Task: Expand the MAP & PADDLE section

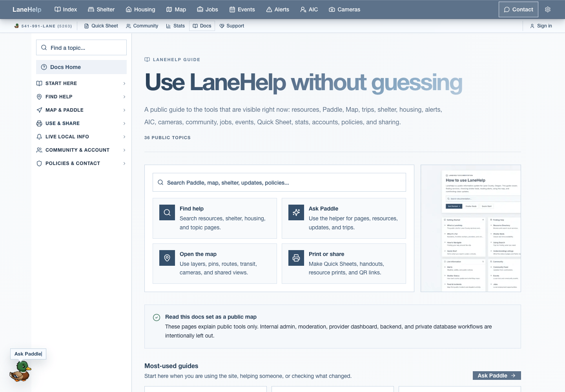Action: 81,110
